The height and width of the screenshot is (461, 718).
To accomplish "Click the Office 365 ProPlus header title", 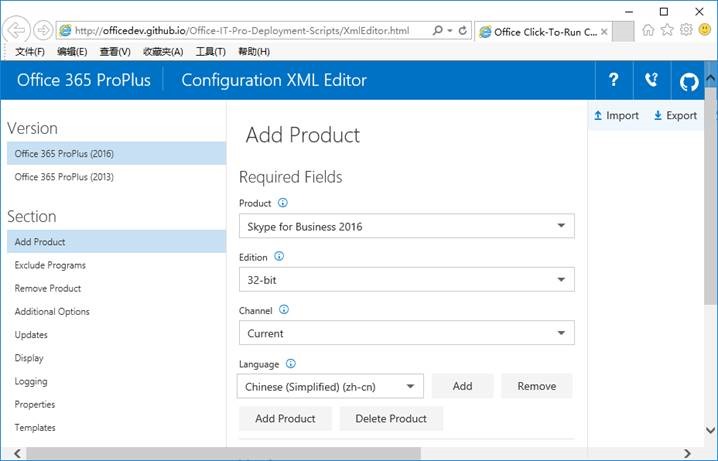I will click(84, 80).
